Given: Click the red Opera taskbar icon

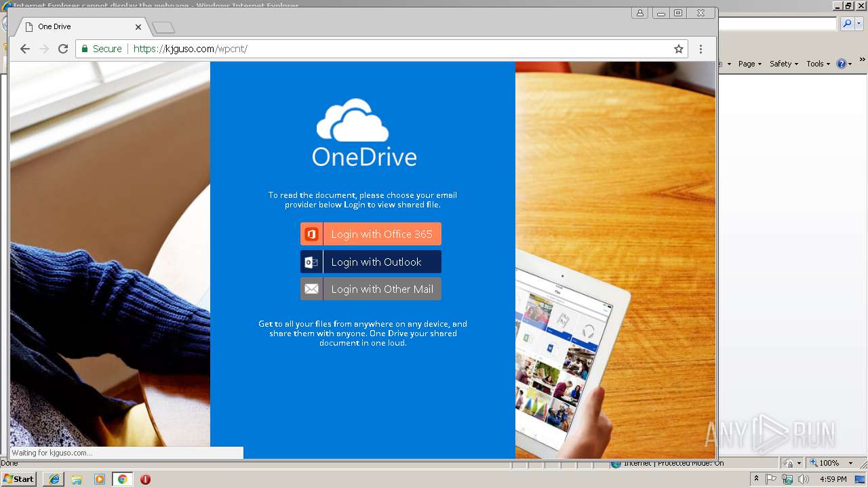Looking at the screenshot, I should pos(145,479).
